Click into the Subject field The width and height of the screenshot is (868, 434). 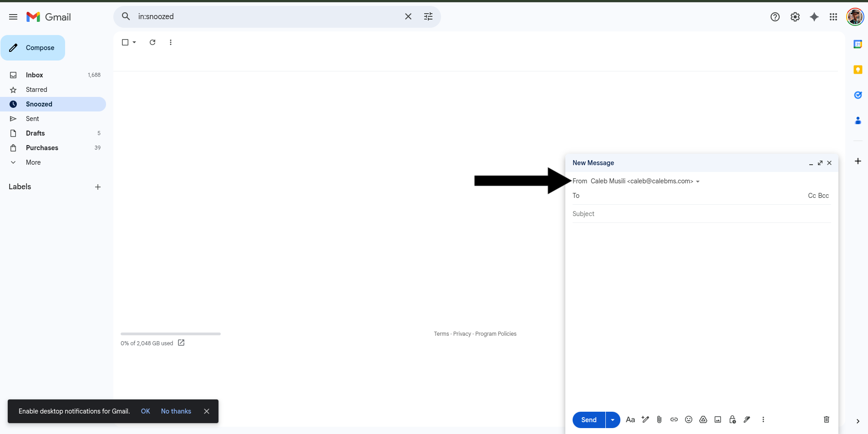(x=701, y=214)
